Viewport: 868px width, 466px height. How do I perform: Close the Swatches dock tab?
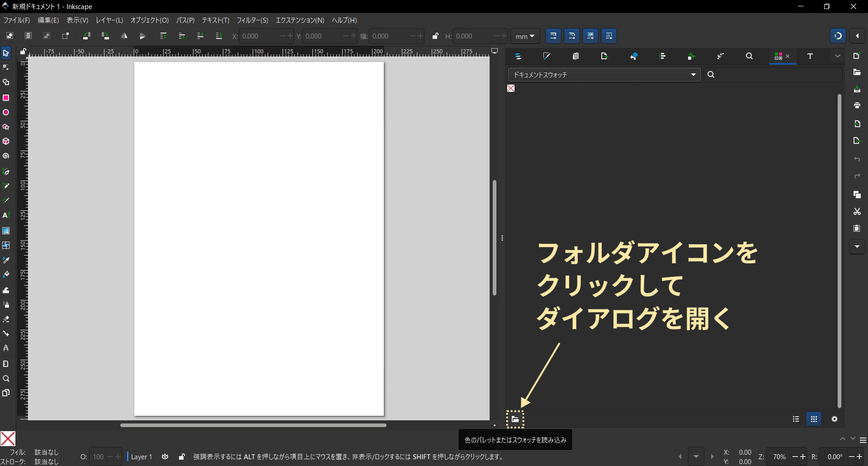coord(788,56)
